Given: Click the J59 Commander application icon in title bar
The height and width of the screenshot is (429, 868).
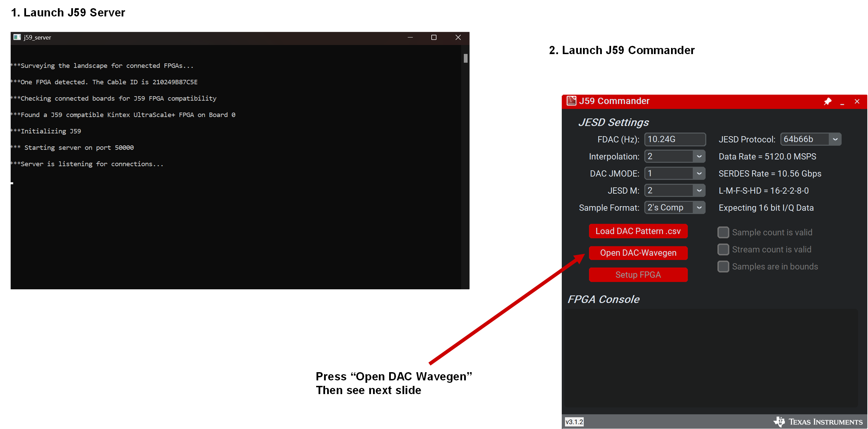Looking at the screenshot, I should pyautogui.click(x=571, y=101).
